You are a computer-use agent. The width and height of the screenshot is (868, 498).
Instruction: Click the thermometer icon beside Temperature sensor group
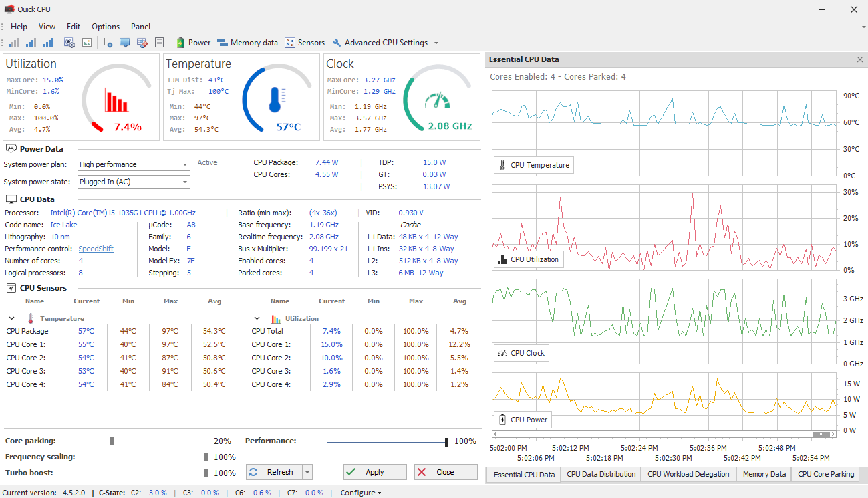30,318
